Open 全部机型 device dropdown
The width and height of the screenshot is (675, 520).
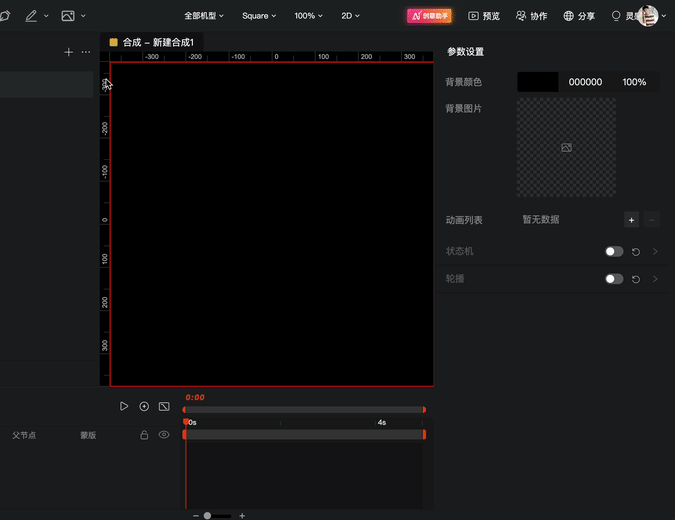click(204, 16)
